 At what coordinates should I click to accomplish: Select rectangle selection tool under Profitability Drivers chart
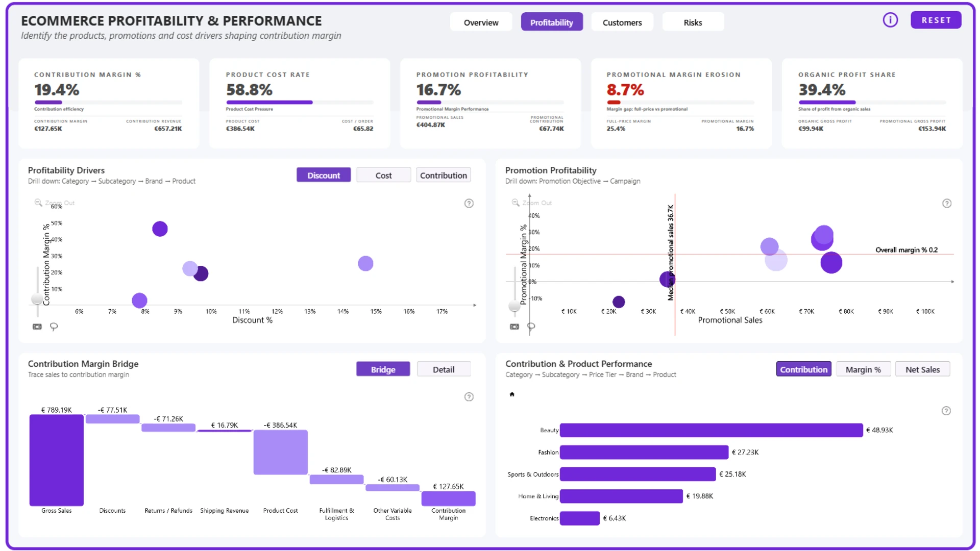tap(37, 327)
